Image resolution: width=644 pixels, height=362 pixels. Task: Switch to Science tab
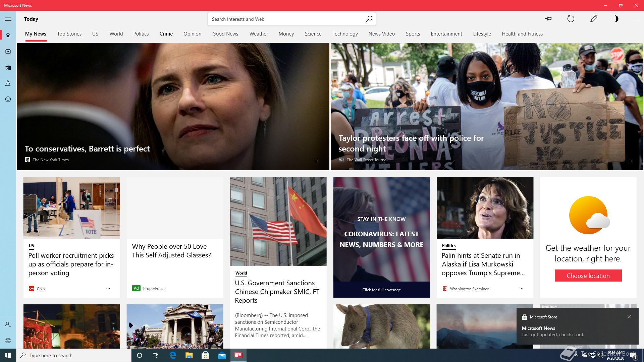(x=313, y=34)
